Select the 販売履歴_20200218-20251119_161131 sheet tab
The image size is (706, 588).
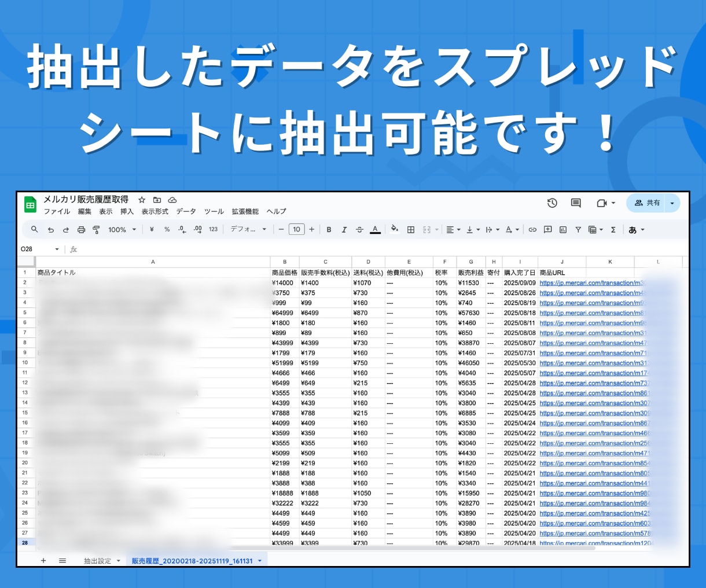click(192, 561)
